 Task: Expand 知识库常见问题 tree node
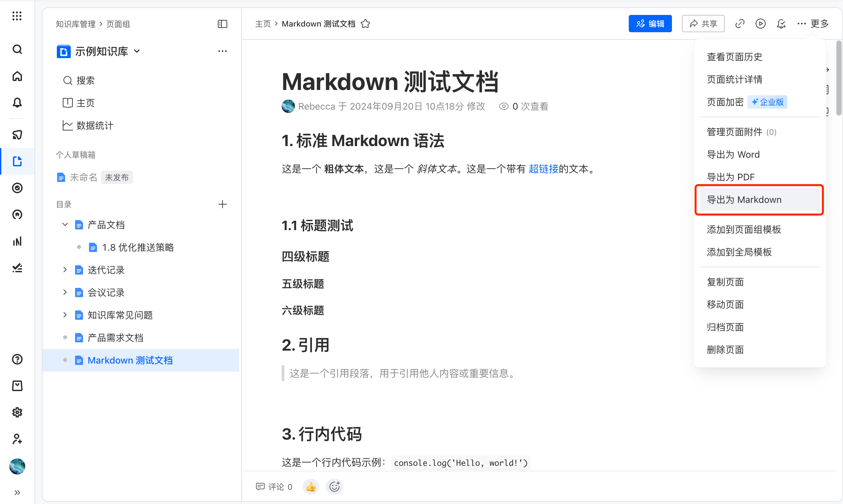(65, 315)
